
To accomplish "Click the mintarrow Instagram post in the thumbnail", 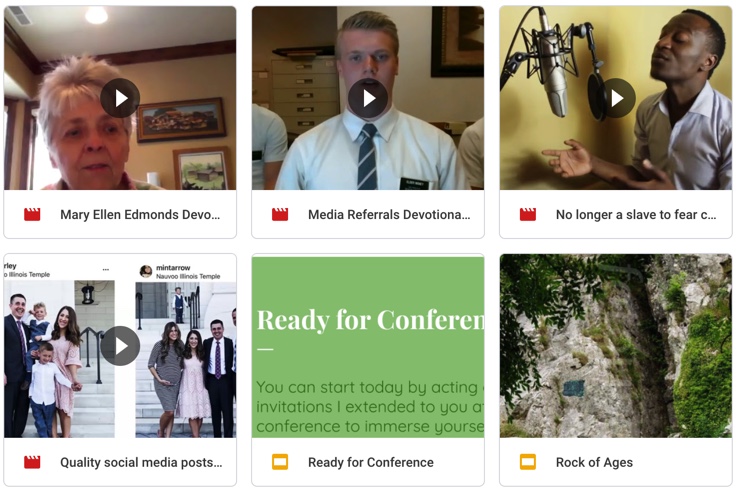I will point(186,350).
